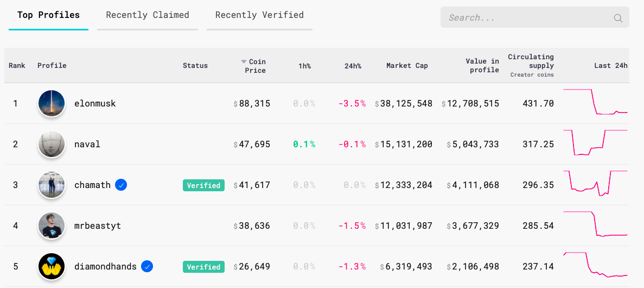Click the market cap $15,131,200
Screen dimensions: 644x288
(x=404, y=145)
